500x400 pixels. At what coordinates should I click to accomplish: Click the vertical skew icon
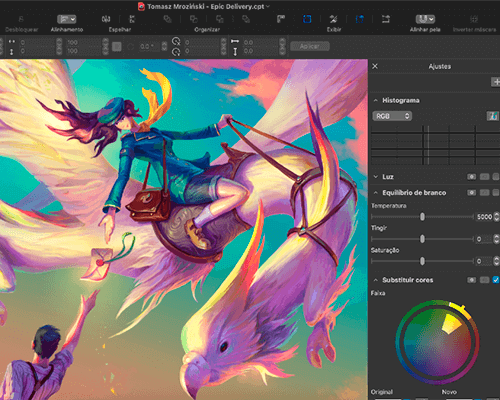coord(235,52)
